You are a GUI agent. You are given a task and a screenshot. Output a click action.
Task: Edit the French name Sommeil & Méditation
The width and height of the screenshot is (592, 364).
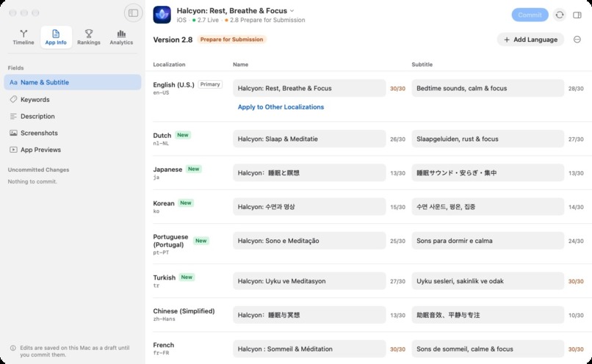click(x=309, y=349)
